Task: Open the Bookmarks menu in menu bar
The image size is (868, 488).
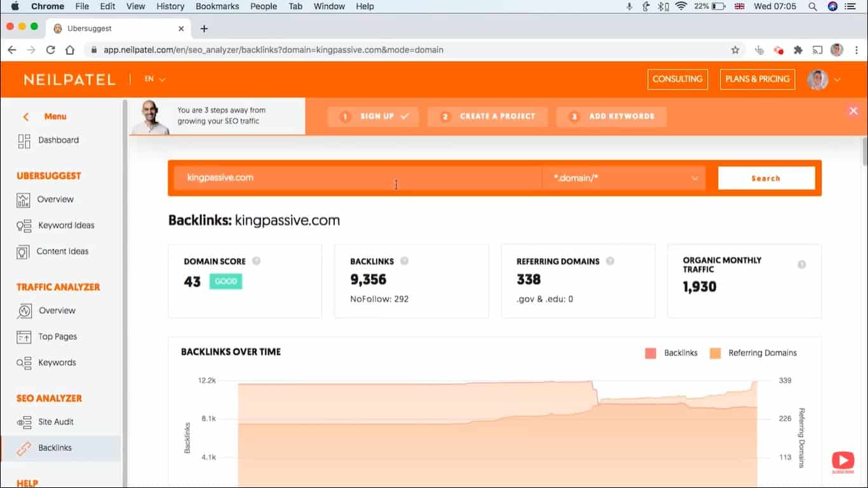Action: (217, 6)
